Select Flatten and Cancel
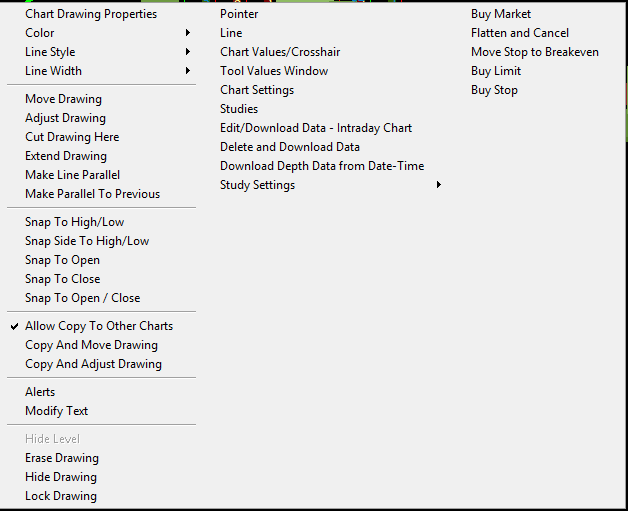Screen dimensions: 628x511 pos(520,33)
